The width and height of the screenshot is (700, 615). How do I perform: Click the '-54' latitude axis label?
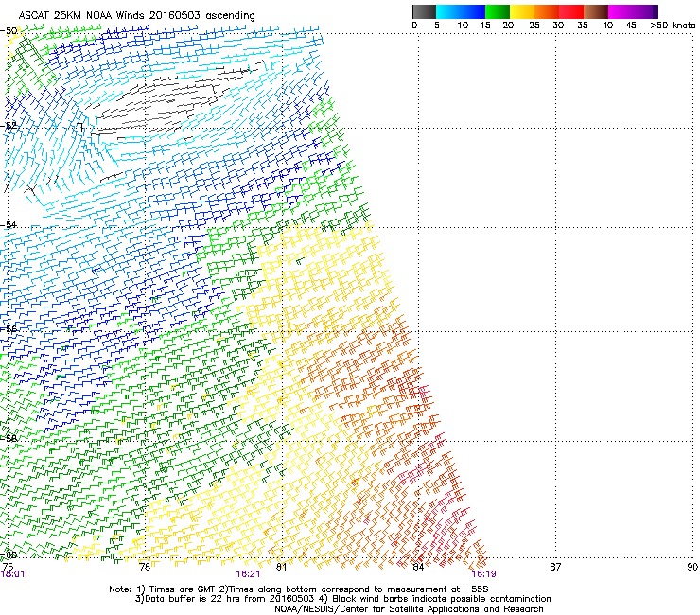[9, 224]
